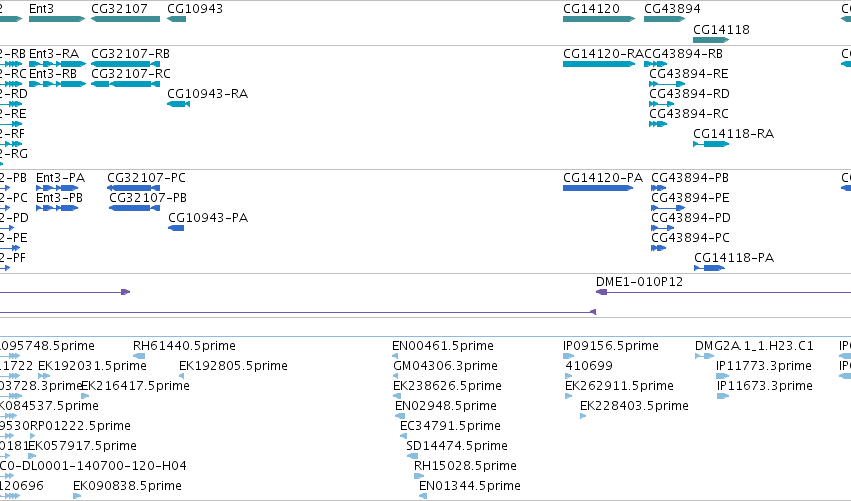Click the EN00461.5prime EST label
The width and height of the screenshot is (851, 501).
pyautogui.click(x=443, y=346)
